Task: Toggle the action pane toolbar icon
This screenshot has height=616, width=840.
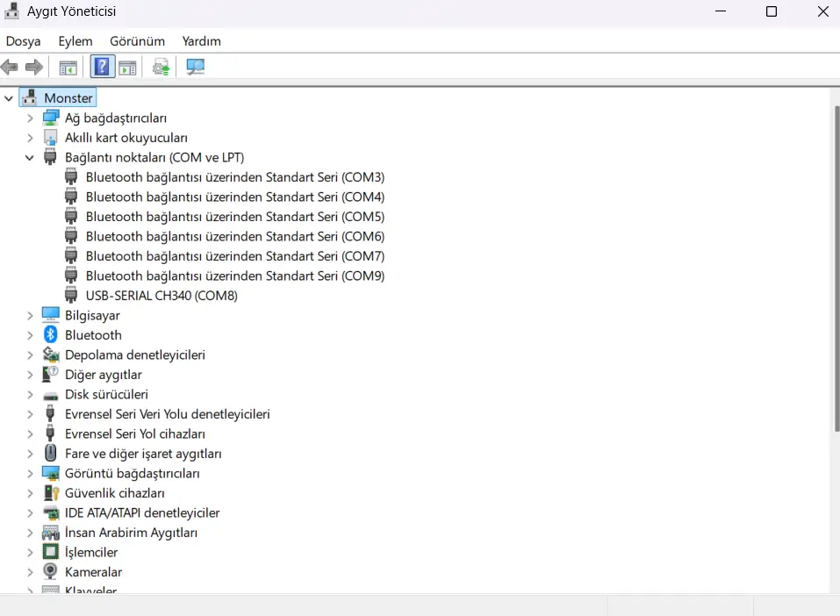Action: pyautogui.click(x=127, y=68)
